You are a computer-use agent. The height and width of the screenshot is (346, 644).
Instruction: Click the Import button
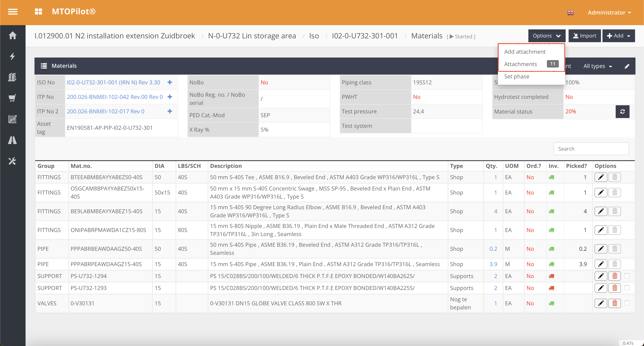pyautogui.click(x=584, y=36)
